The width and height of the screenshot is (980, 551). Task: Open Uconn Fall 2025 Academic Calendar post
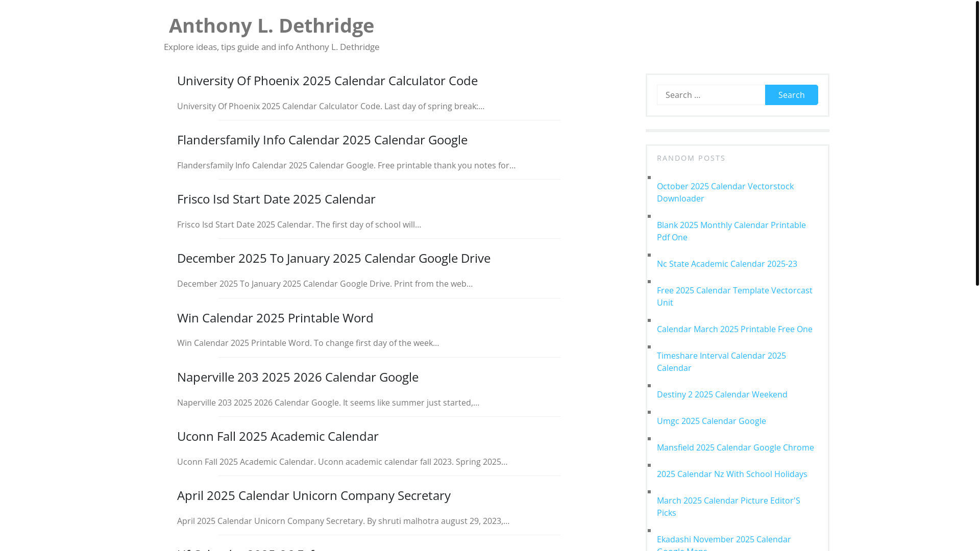click(278, 436)
